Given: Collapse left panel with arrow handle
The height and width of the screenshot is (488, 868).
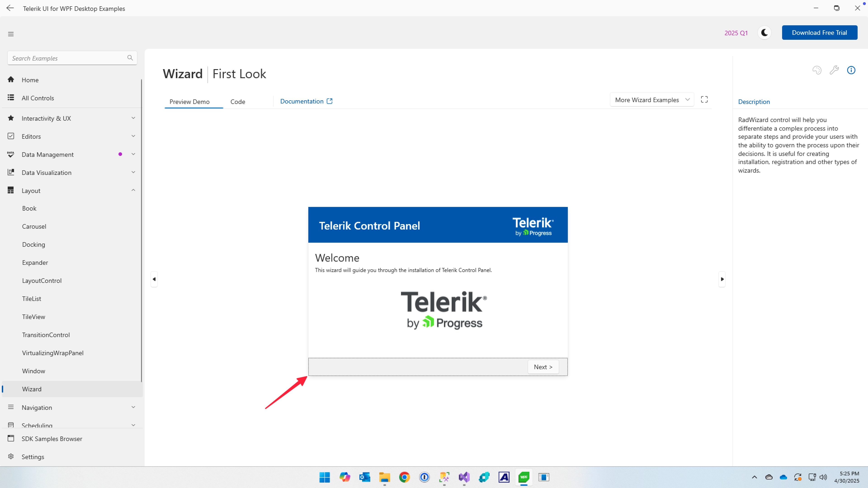Looking at the screenshot, I should 154,279.
